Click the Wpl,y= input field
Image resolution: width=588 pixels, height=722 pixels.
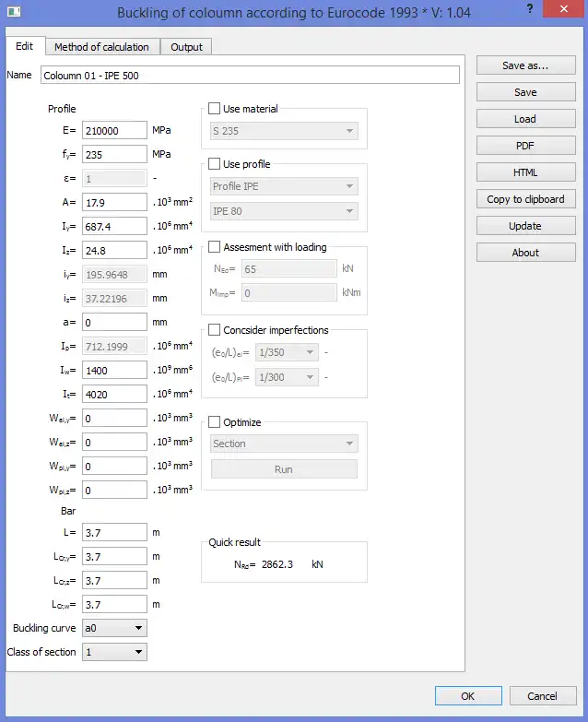pos(114,466)
